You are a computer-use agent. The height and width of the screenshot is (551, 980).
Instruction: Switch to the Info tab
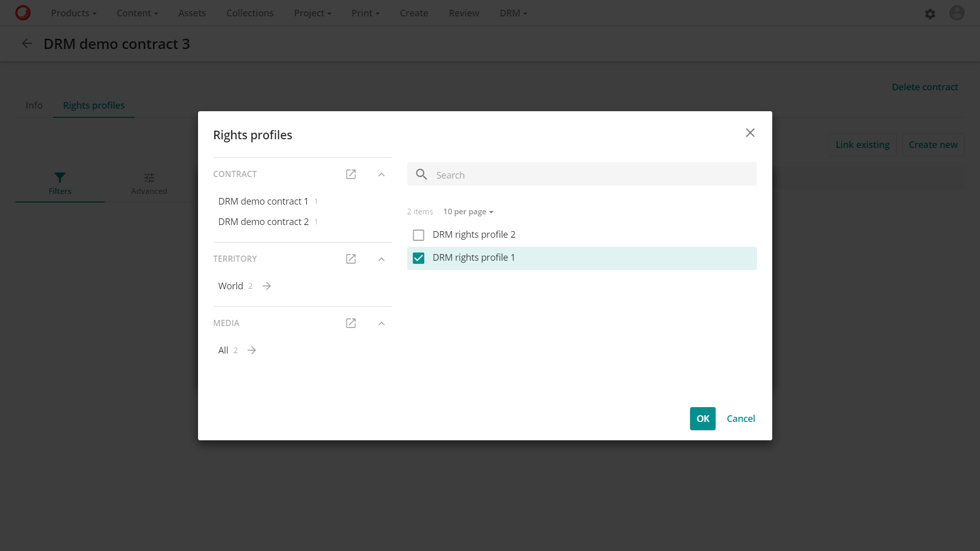[x=34, y=105]
